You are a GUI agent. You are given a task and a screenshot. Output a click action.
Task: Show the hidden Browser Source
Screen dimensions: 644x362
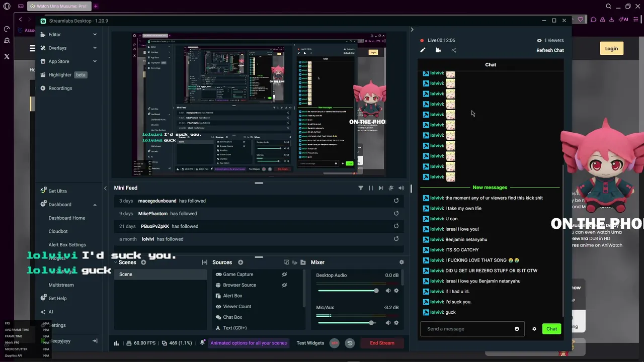point(284,285)
